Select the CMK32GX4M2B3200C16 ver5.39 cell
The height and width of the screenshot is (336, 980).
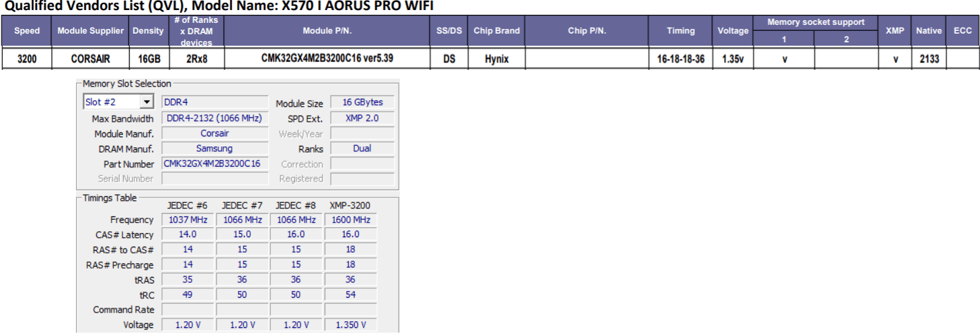click(327, 58)
